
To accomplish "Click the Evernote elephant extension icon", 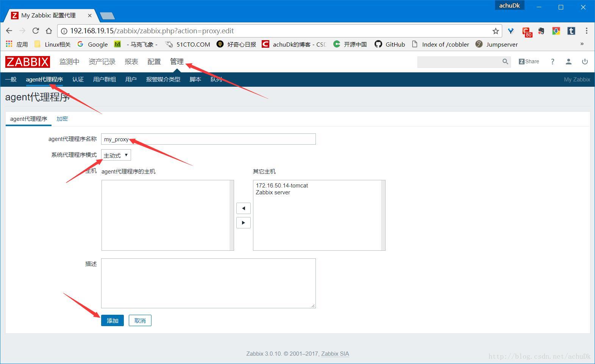I will [x=541, y=31].
